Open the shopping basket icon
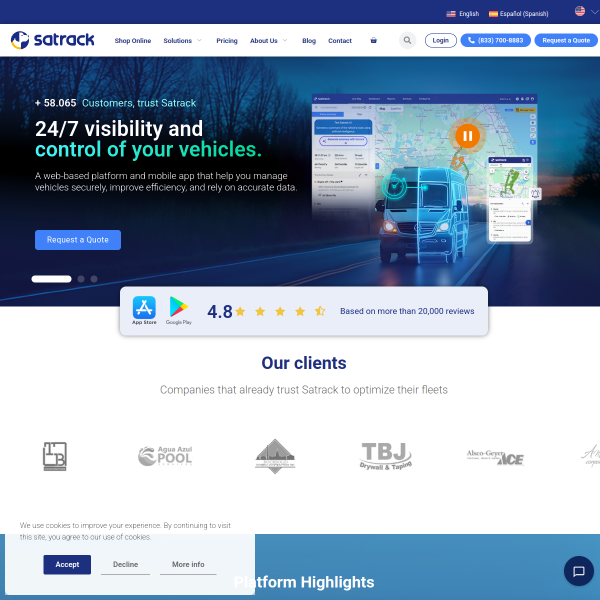The height and width of the screenshot is (600, 600). point(373,40)
